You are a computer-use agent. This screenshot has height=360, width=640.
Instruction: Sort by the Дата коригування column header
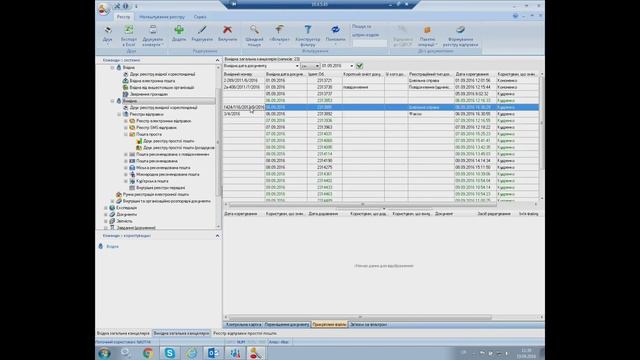475,74
